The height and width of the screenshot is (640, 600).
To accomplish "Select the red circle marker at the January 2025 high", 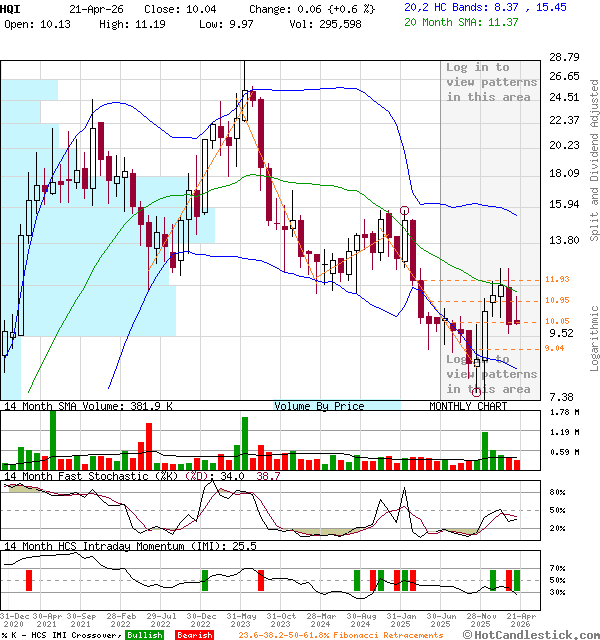I will tap(404, 211).
